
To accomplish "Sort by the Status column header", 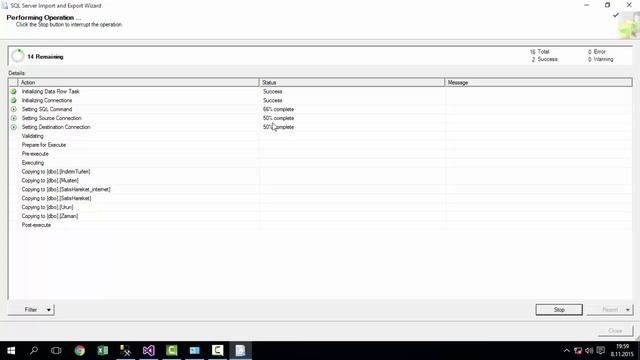I will coord(352,82).
